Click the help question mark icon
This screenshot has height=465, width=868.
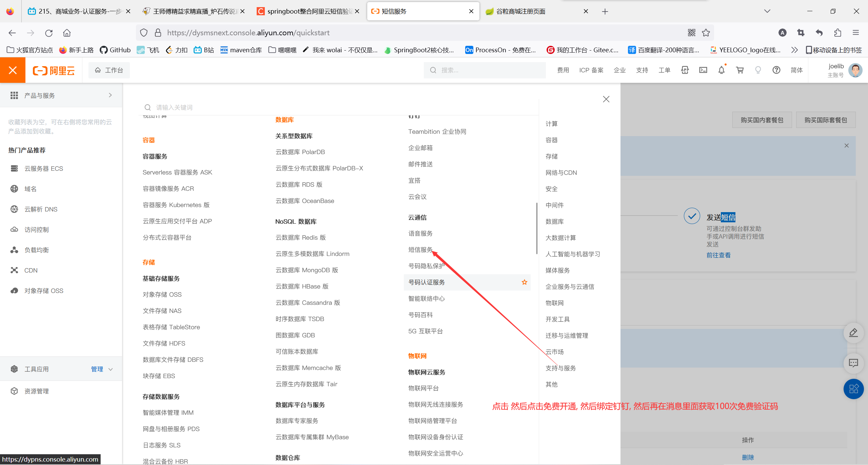click(776, 70)
